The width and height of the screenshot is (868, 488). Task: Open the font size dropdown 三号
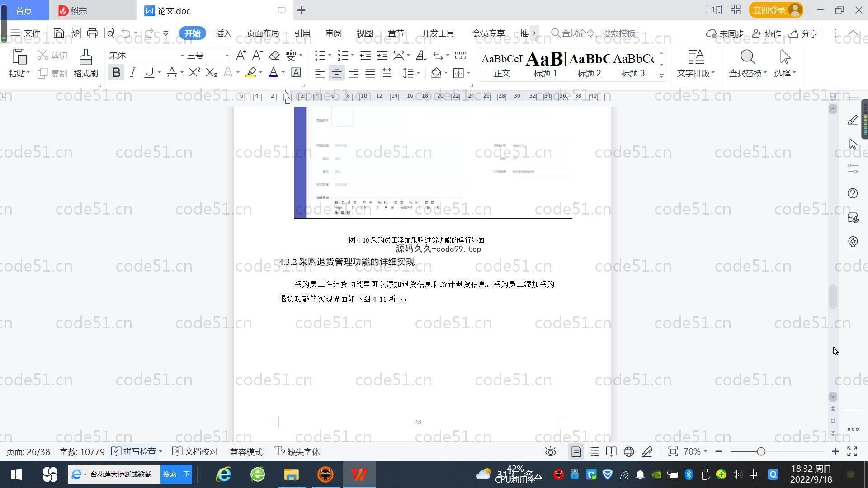point(227,56)
